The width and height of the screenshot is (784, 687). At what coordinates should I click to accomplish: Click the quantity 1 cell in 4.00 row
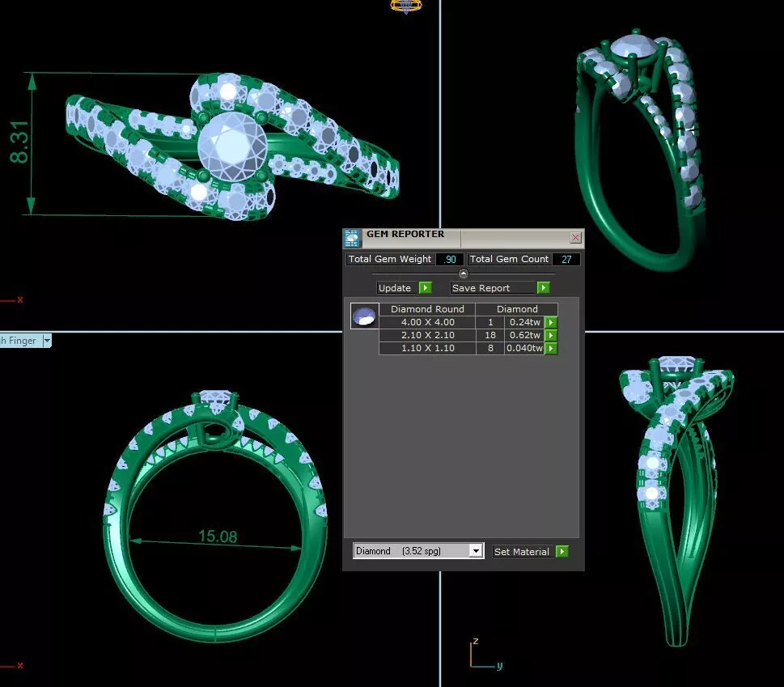(490, 323)
